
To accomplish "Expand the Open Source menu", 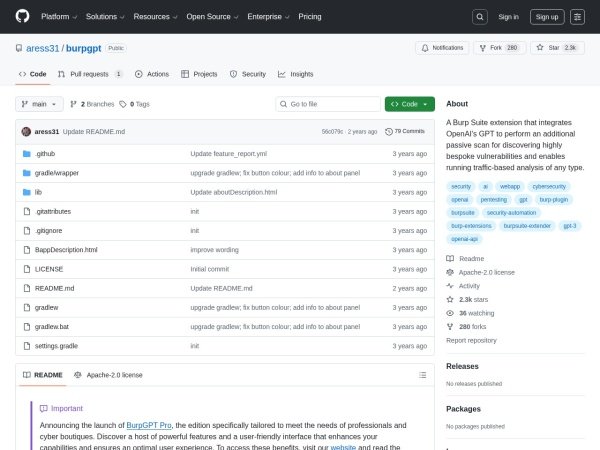I will pos(212,17).
